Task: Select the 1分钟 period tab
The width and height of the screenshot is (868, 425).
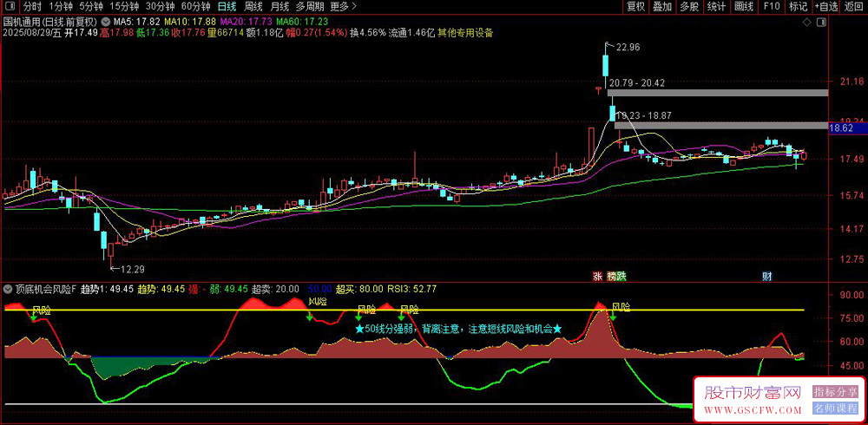Action: pos(61,7)
